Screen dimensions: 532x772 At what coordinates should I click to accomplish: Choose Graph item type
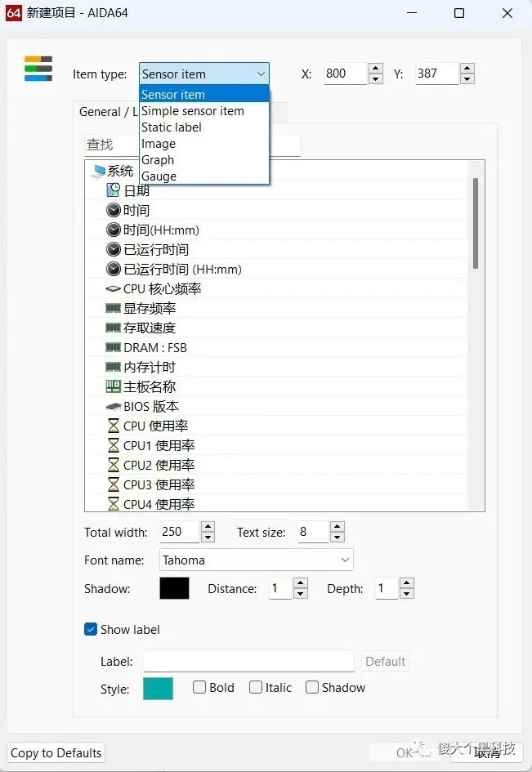(x=204, y=159)
